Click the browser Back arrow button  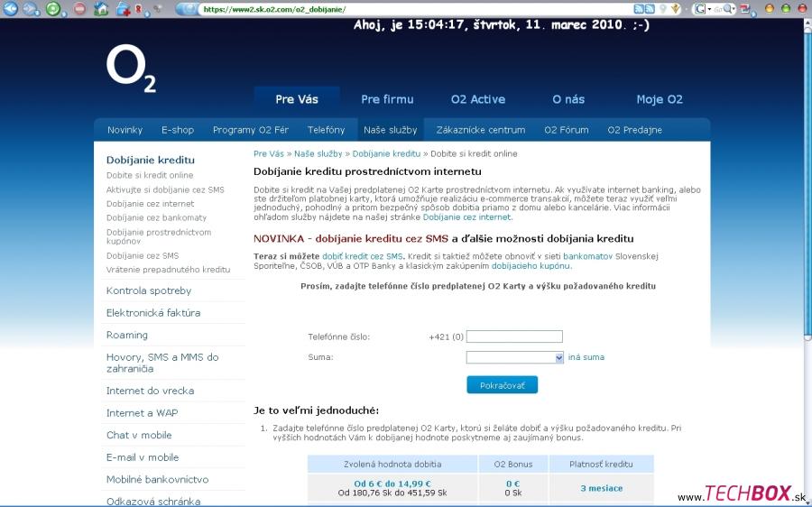pyautogui.click(x=10, y=8)
